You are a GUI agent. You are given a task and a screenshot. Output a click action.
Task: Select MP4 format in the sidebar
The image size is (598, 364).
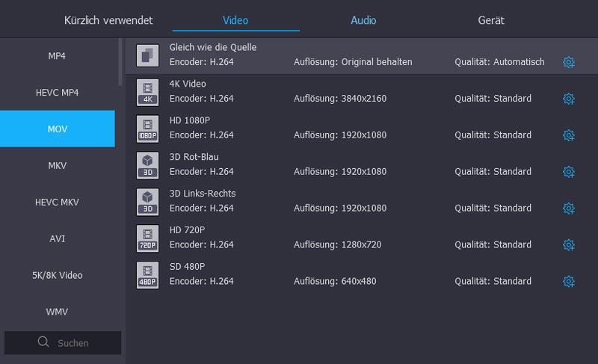tap(58, 56)
